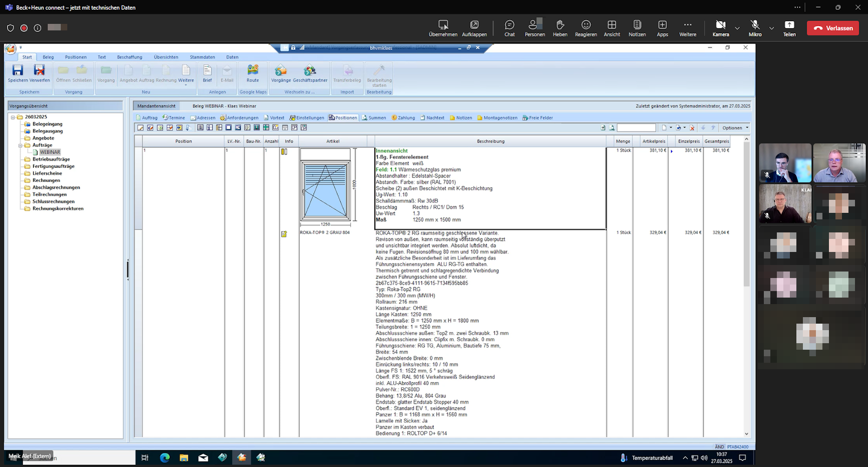Click the Verwerfen discard icon
Viewport: 868px width, 467px height.
[x=39, y=70]
